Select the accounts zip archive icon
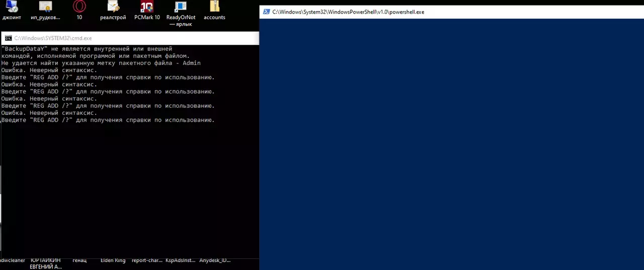This screenshot has height=270, width=644. [214, 7]
